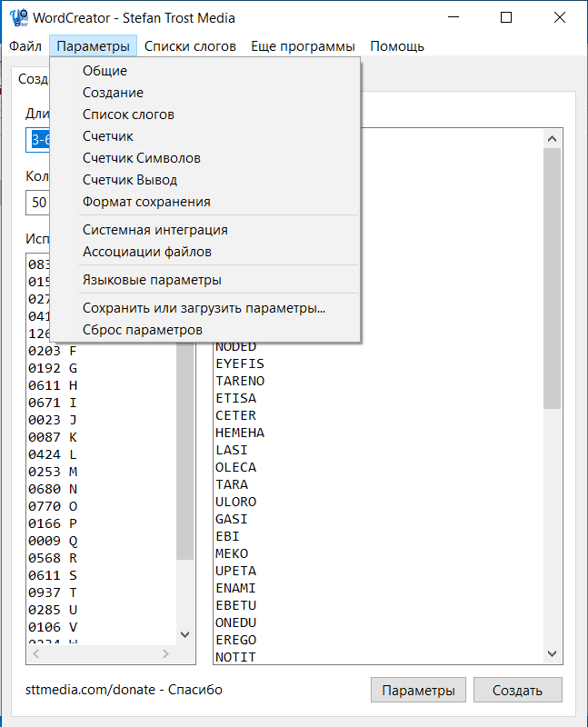Open Счетчик Символов settings

tap(142, 158)
